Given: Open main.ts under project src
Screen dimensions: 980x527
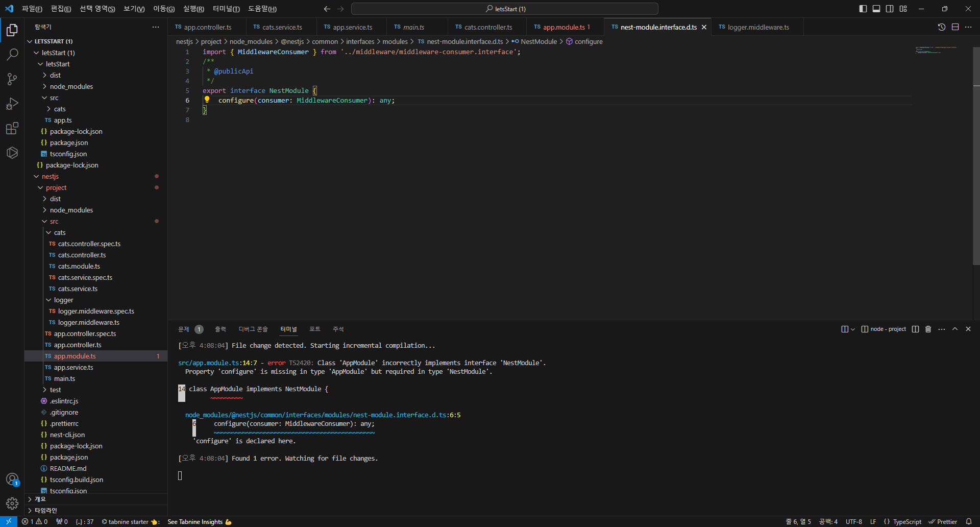Looking at the screenshot, I should [x=96, y=378].
